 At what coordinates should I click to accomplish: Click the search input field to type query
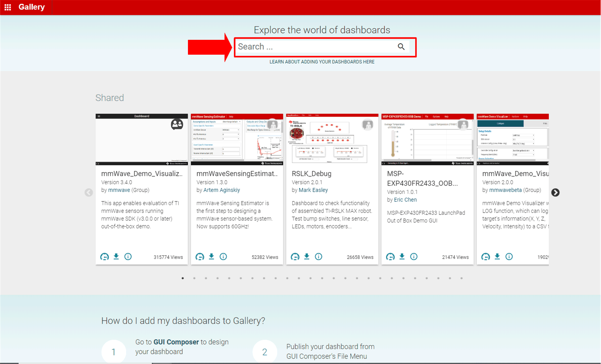322,46
